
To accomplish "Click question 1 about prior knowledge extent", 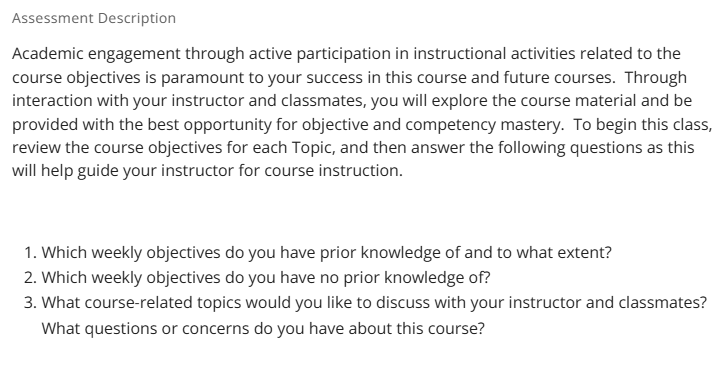I will pyautogui.click(x=326, y=253).
